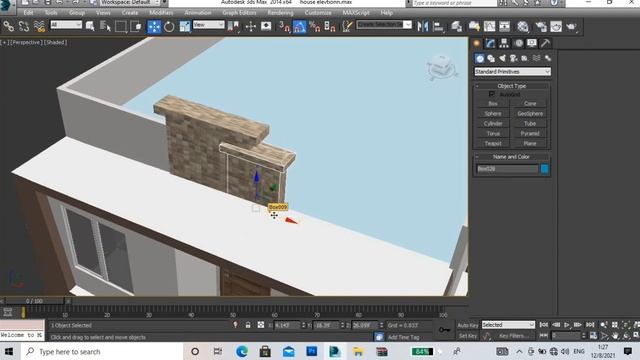Click the Plane primitive button

pyautogui.click(x=530, y=143)
